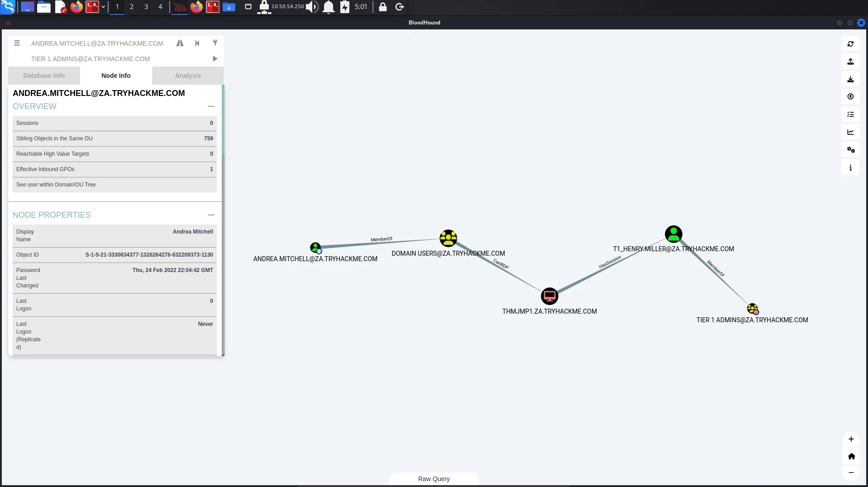
Task: Switch to Node Info tab
Action: (x=116, y=76)
